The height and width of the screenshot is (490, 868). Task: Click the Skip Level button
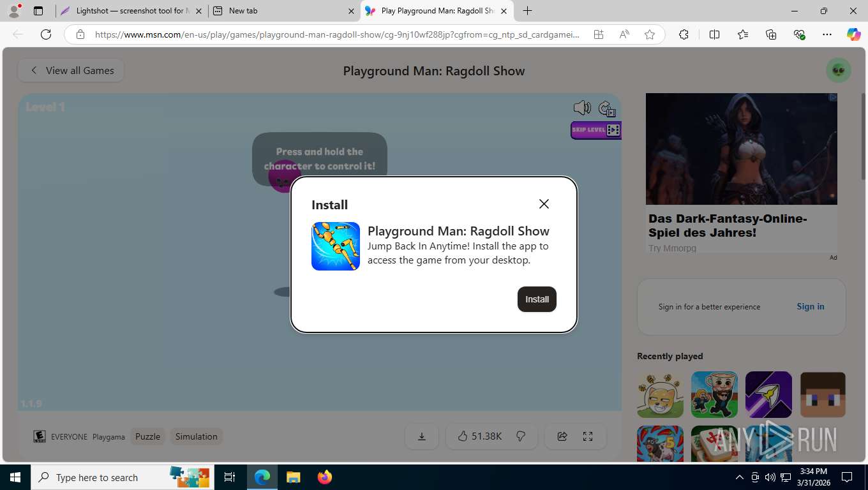pyautogui.click(x=595, y=130)
